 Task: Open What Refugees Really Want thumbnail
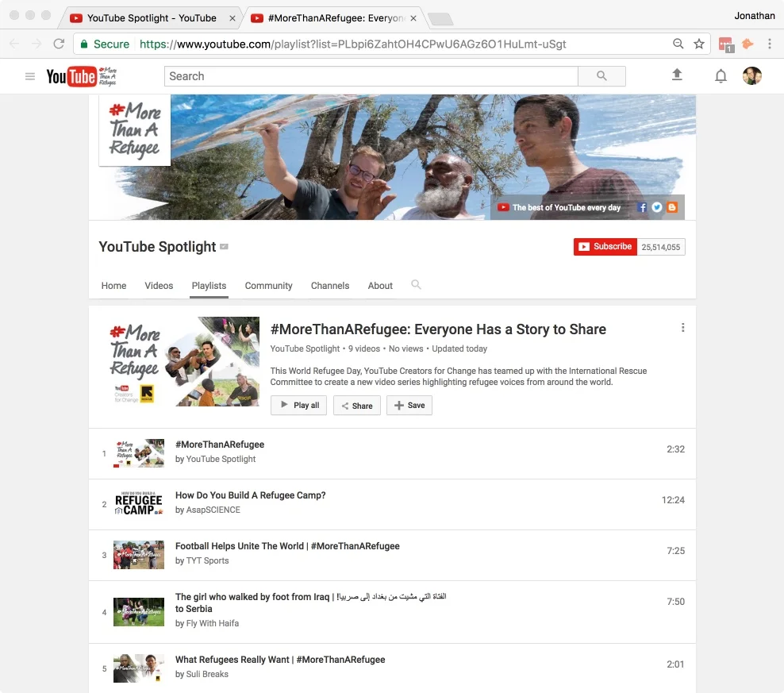coord(139,668)
